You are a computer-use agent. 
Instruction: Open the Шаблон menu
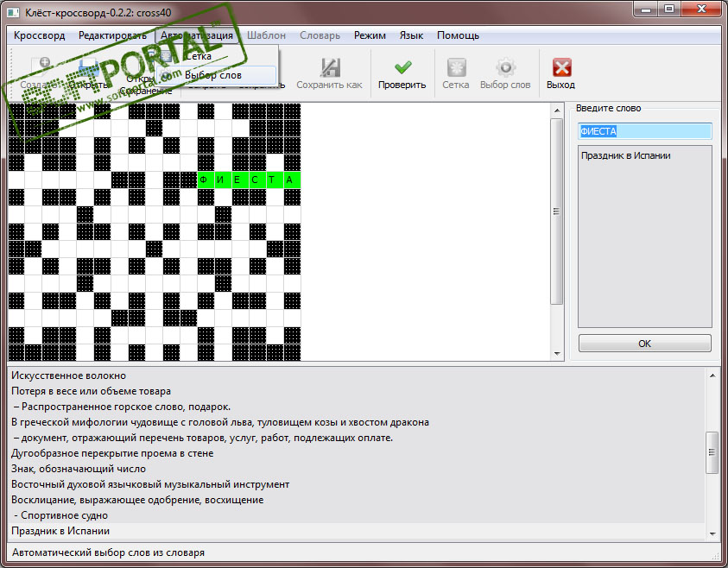click(266, 35)
